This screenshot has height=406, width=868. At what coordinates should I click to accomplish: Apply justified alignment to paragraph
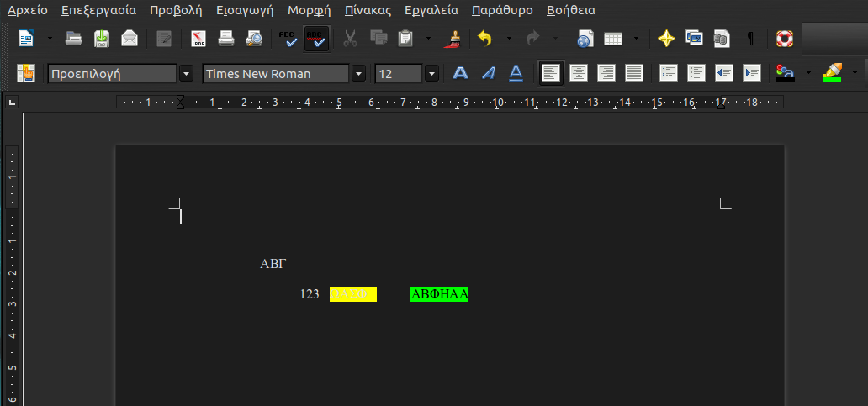click(634, 74)
